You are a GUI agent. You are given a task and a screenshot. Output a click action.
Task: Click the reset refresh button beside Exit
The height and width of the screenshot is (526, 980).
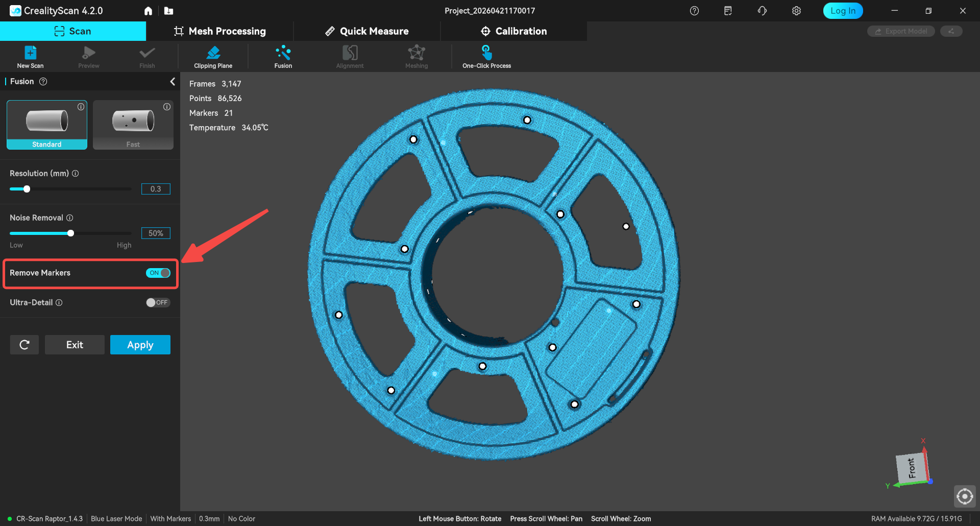pyautogui.click(x=24, y=345)
